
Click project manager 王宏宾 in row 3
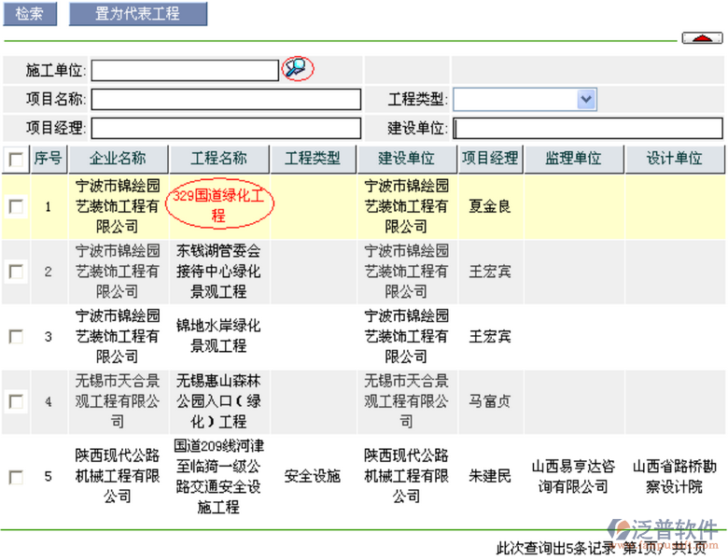point(490,337)
